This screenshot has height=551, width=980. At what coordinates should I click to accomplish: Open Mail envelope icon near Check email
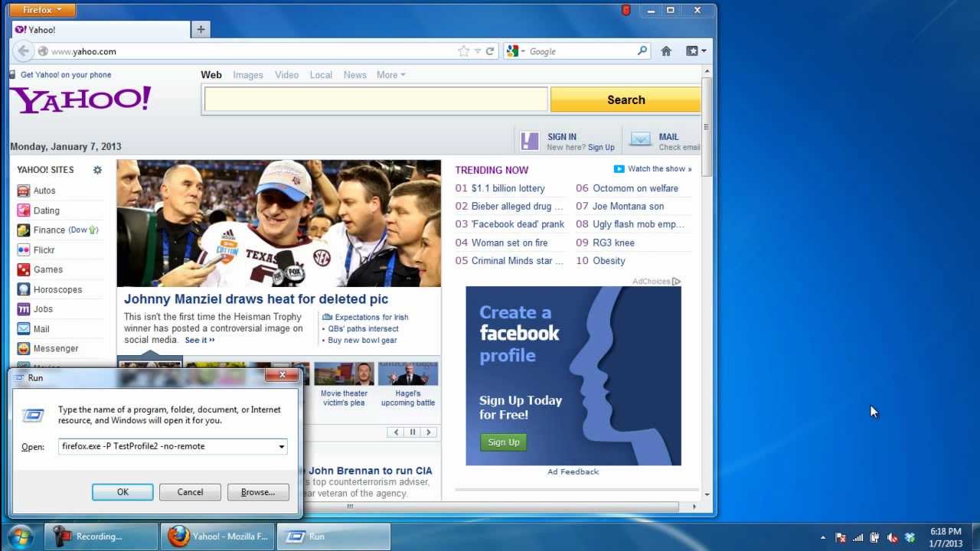pos(641,141)
